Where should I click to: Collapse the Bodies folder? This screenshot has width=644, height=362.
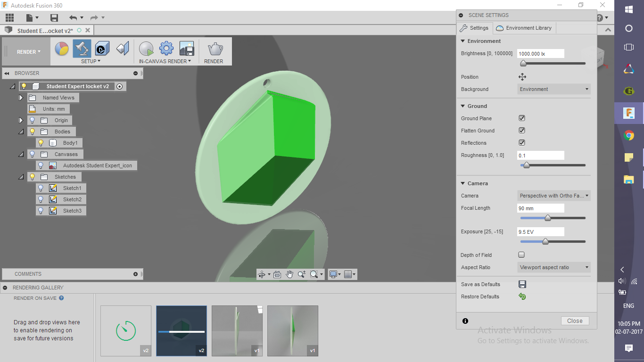click(x=21, y=132)
